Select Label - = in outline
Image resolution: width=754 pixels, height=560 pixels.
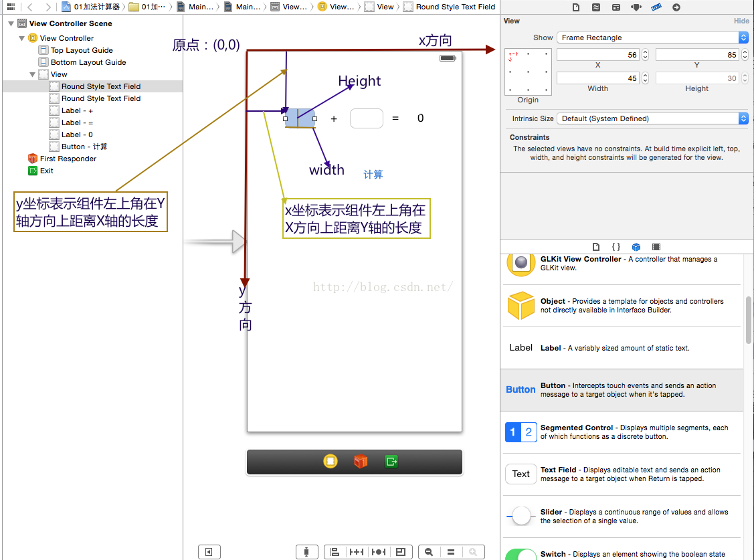pos(77,122)
